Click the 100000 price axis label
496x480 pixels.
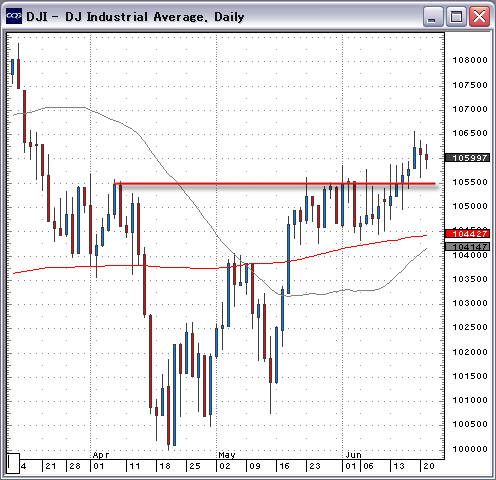click(470, 449)
